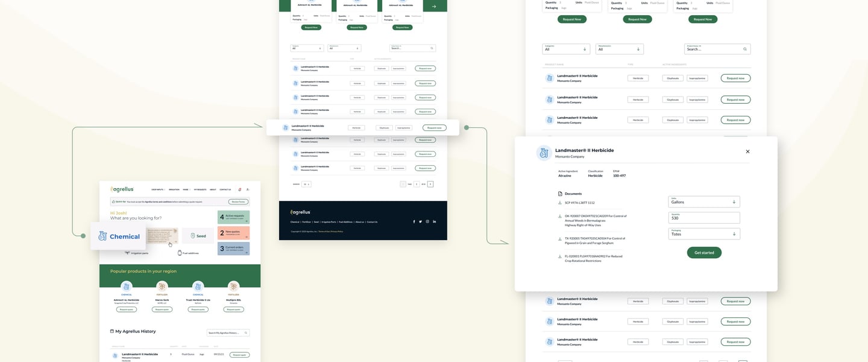
Task: Open the Category dropdown in the right mockup
Action: point(567,49)
